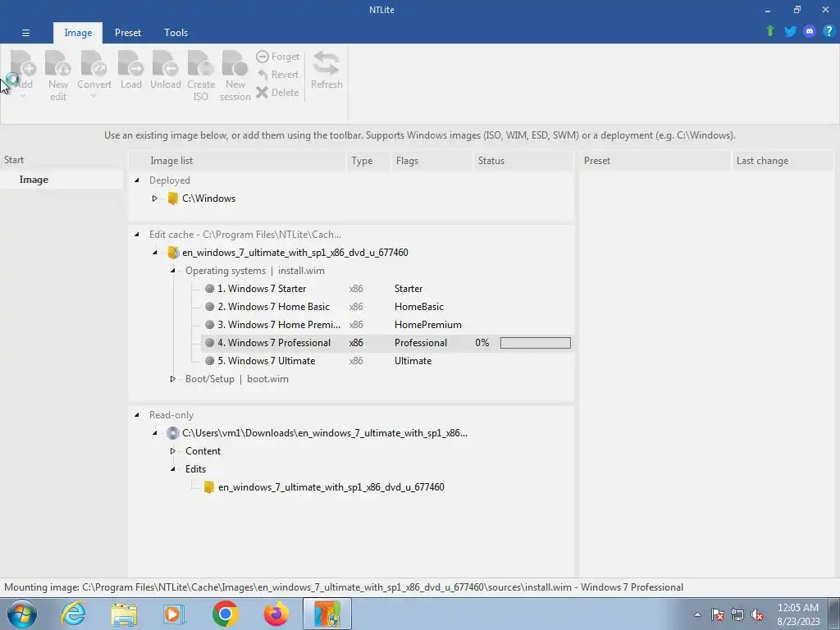Click the mounting progress bar
840x630 pixels.
pos(535,343)
